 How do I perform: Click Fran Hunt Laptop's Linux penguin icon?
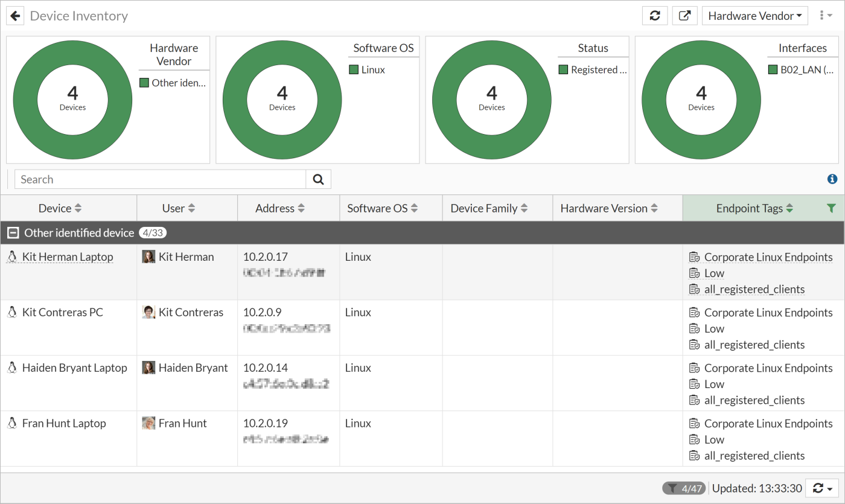(11, 423)
